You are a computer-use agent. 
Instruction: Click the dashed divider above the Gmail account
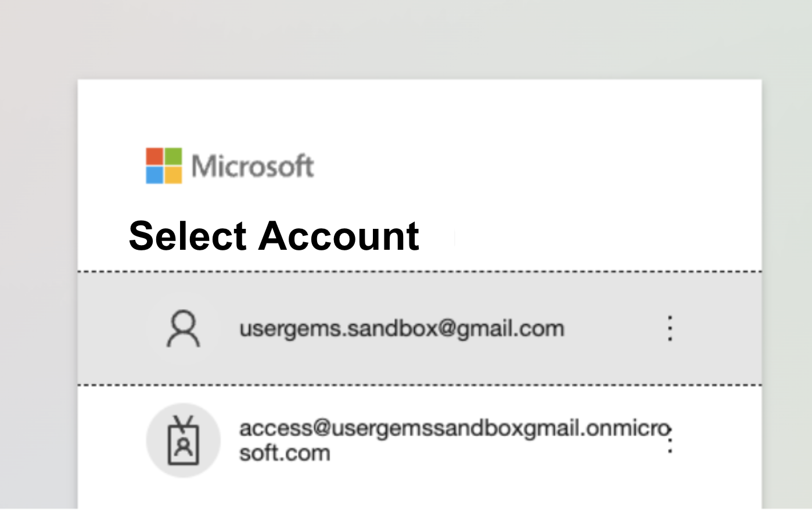(x=419, y=271)
